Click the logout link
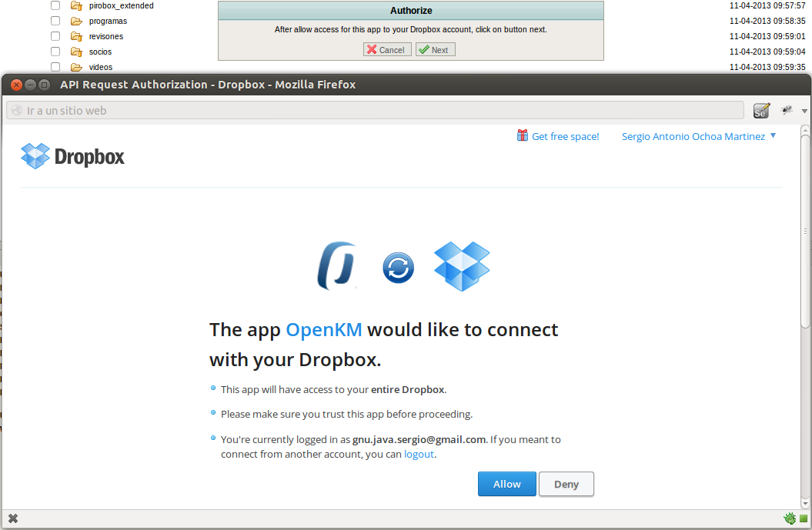 click(419, 454)
